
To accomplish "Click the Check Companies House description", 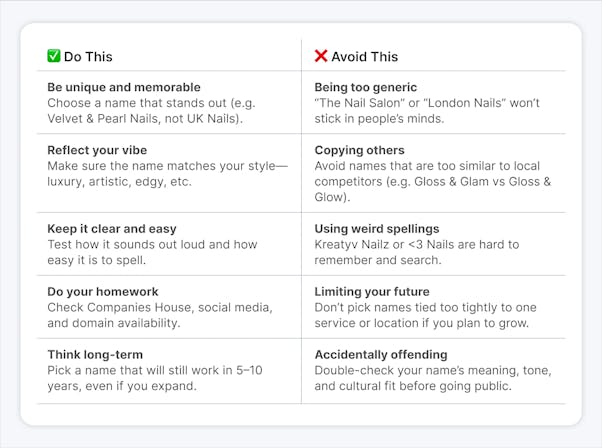I will pos(160,315).
